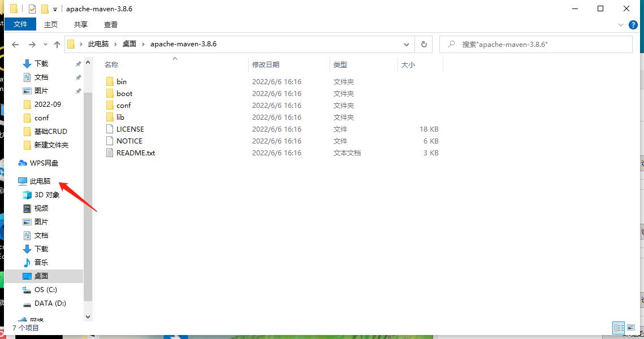Open 3D 对象 under 此电脑
644x339 pixels.
[x=46, y=194]
